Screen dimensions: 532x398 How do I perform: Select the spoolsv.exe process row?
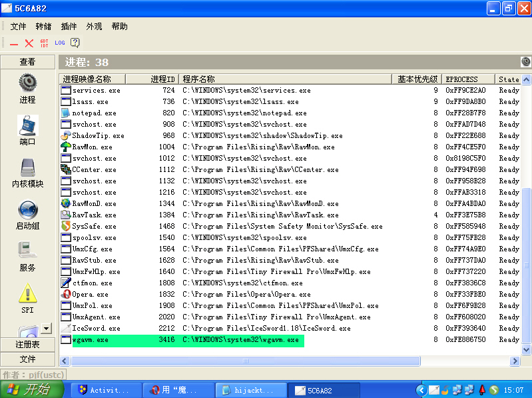point(290,237)
